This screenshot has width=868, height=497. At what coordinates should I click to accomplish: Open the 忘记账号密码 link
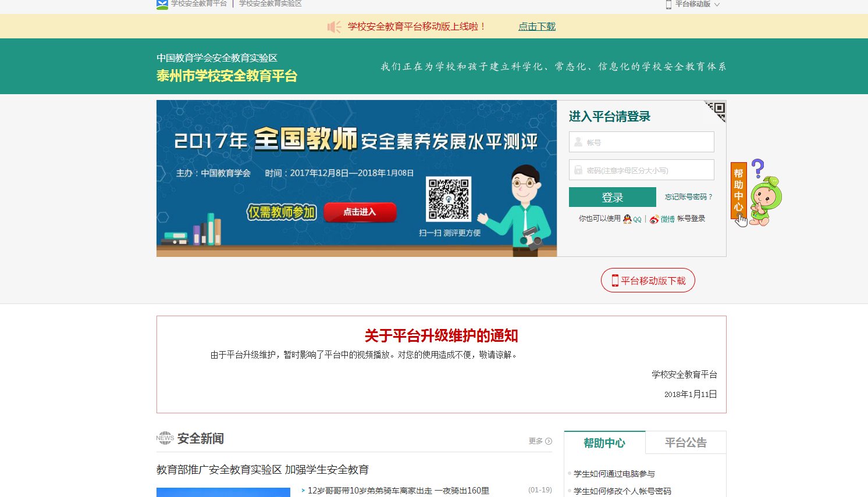(688, 197)
